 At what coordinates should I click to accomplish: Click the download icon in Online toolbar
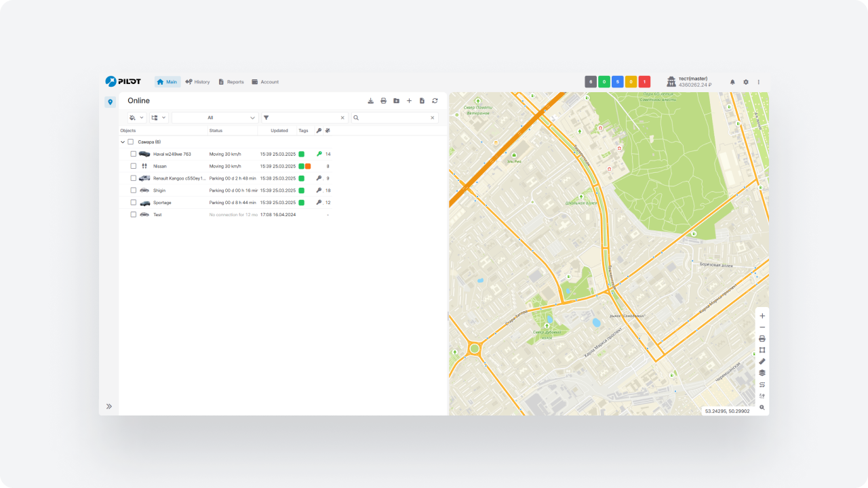tap(370, 101)
